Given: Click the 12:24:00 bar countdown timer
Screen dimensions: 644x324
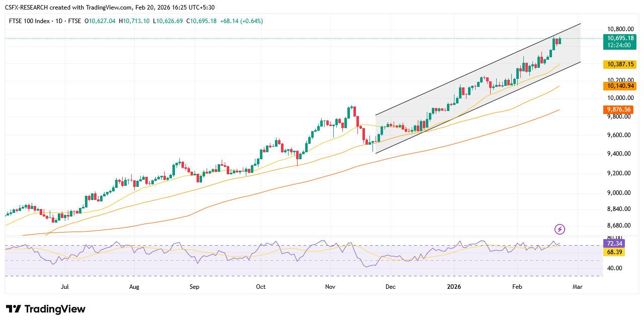Looking at the screenshot, I should (618, 45).
